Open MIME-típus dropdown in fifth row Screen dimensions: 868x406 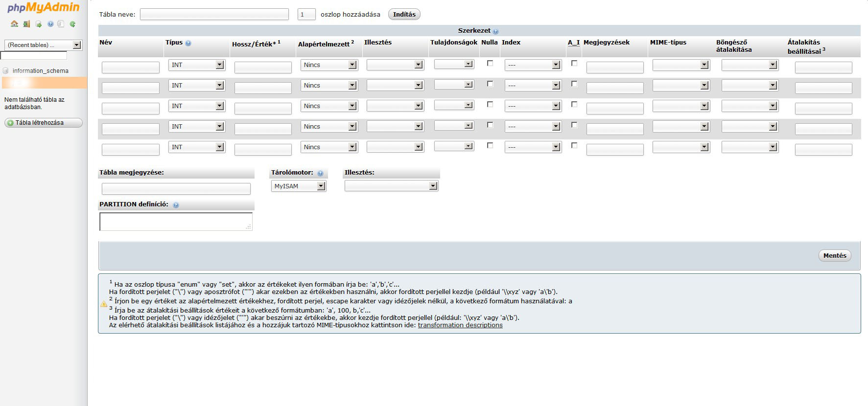click(681, 147)
